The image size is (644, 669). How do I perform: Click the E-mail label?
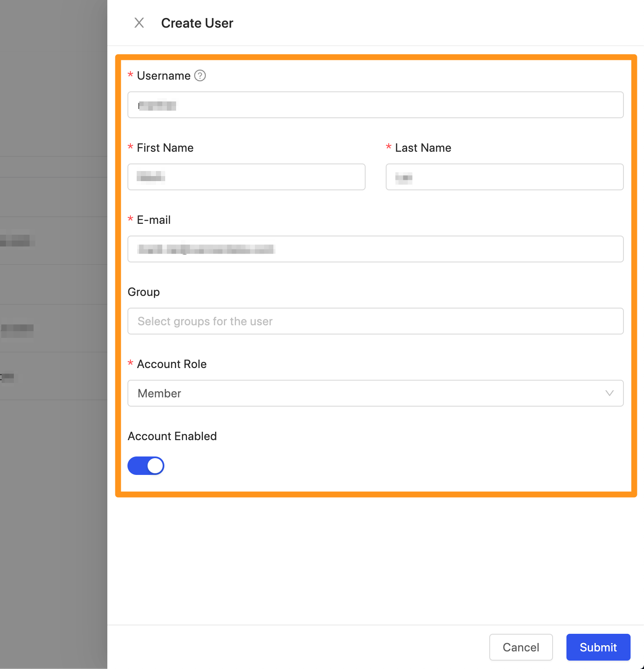(x=154, y=220)
